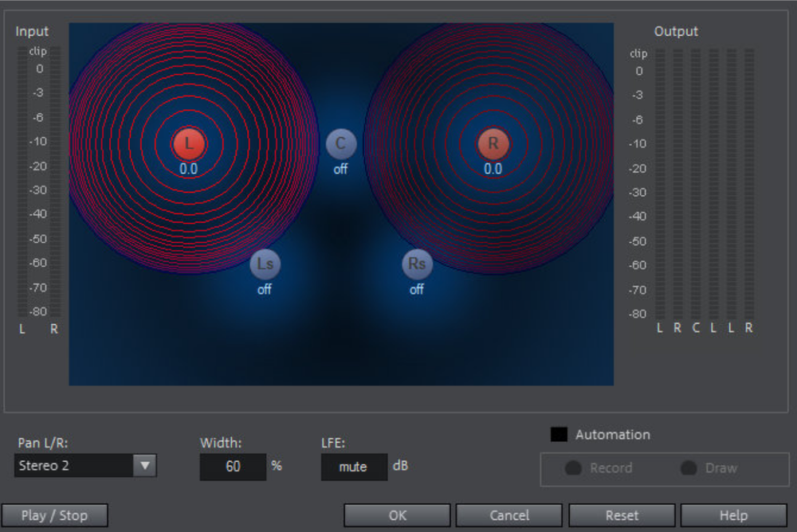Enable the Automation checkbox
797x532 pixels.
coord(559,435)
